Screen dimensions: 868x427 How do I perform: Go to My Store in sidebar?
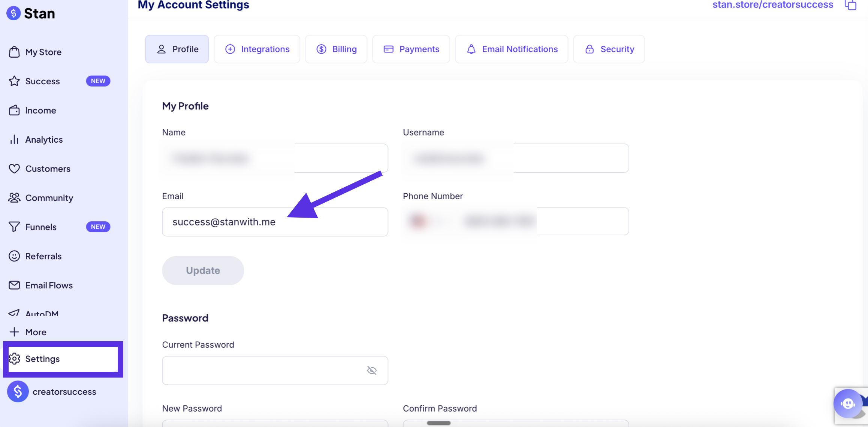43,52
